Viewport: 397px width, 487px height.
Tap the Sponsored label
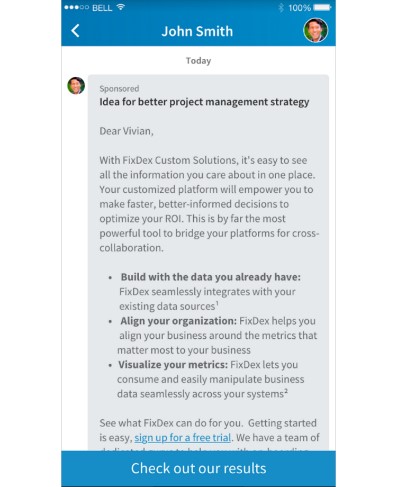coord(119,89)
